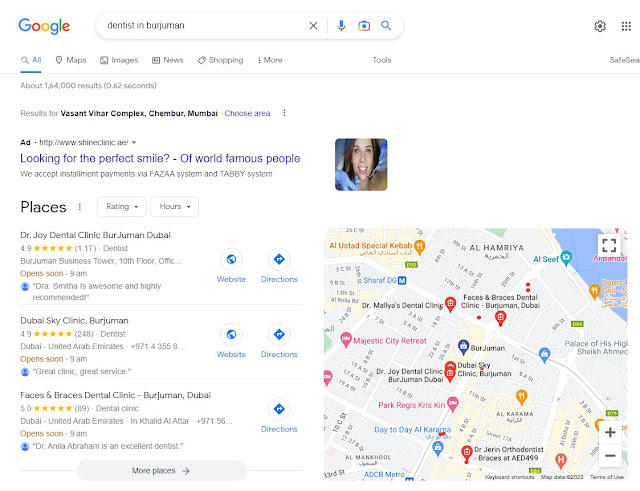Click the blue magnifier search button
The height and width of the screenshot is (491, 640).
386,26
